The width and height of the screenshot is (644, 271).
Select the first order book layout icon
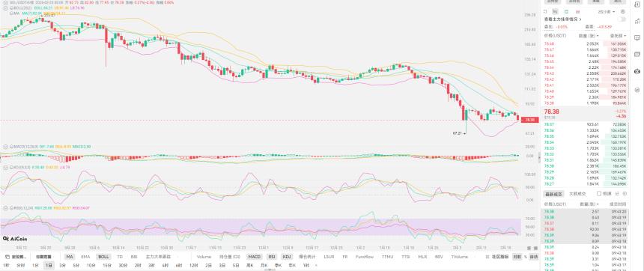pos(545,11)
